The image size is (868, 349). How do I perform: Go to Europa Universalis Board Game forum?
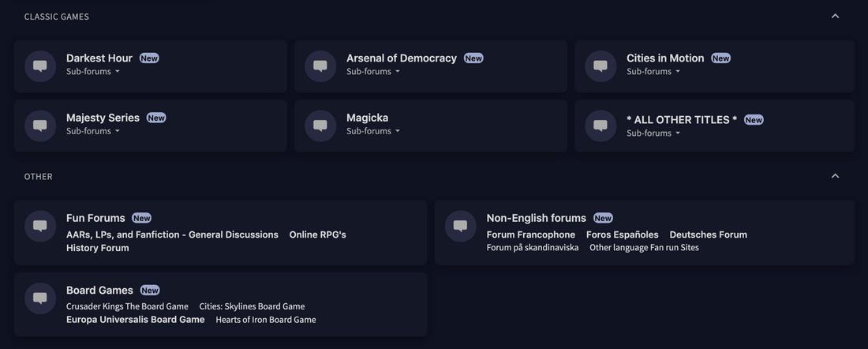click(136, 320)
